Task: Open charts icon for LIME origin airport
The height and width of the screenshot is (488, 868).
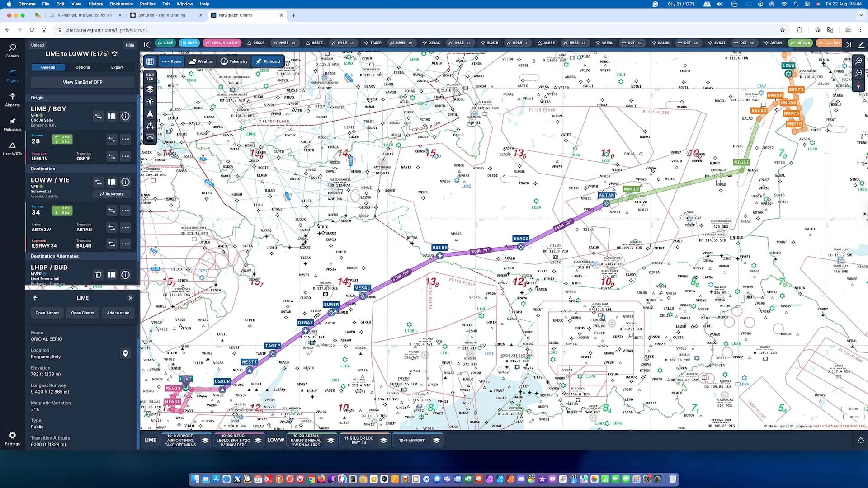Action: pos(112,116)
